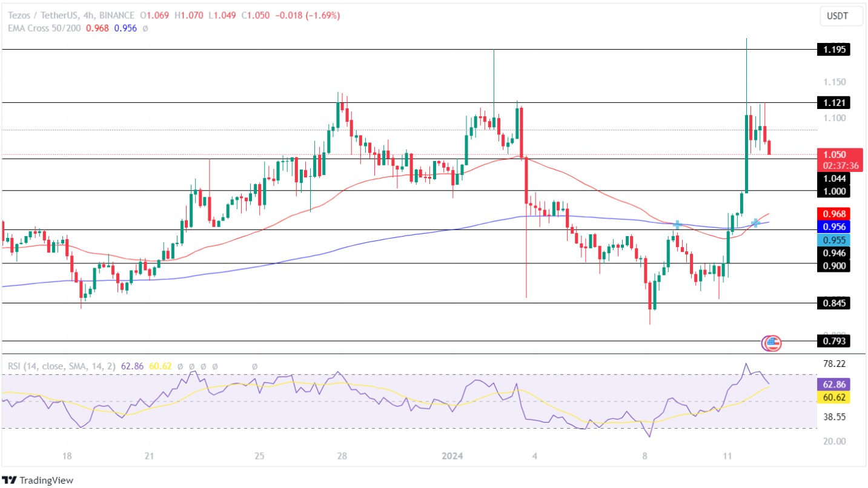This screenshot has height=488, width=868.
Task: Open the USDT currency selector
Action: (x=841, y=17)
